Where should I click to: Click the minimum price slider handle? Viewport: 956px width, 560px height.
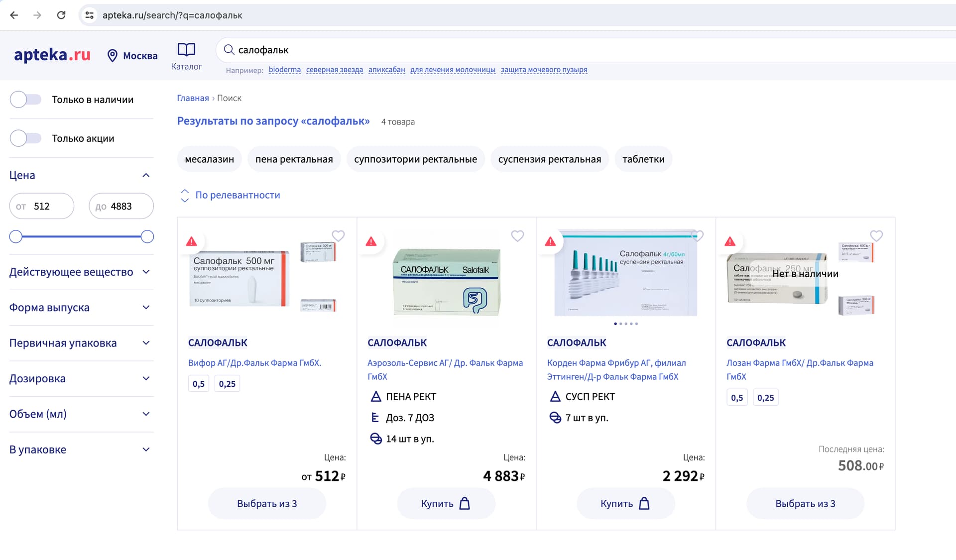[16, 236]
